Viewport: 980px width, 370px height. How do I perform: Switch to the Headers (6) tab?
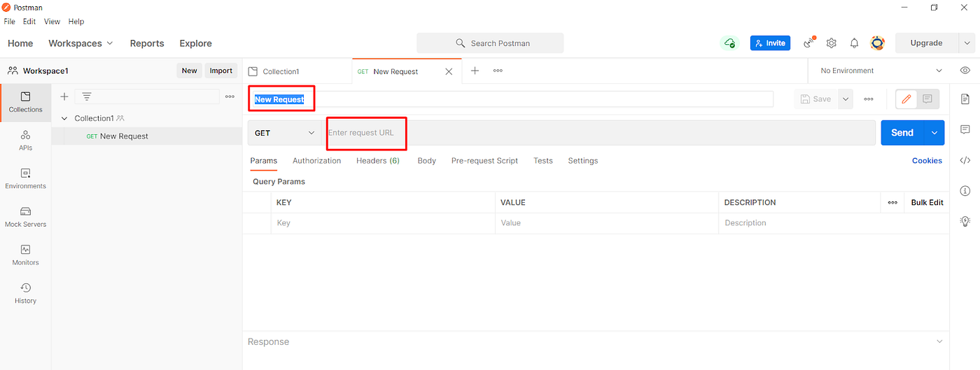378,160
